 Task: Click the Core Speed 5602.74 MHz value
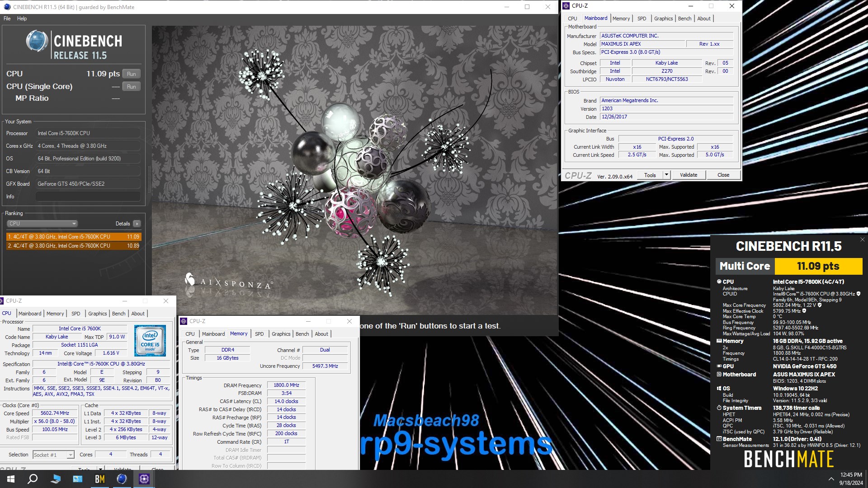tap(55, 413)
